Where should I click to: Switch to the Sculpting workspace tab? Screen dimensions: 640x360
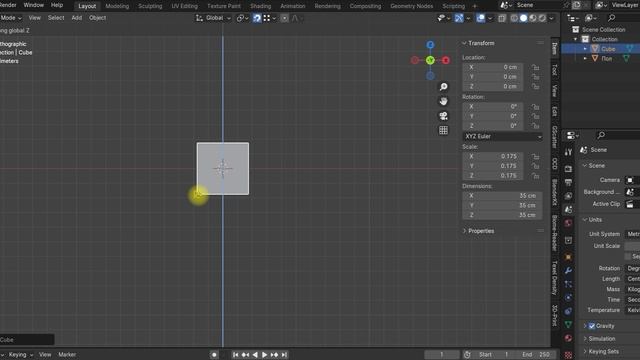[150, 6]
